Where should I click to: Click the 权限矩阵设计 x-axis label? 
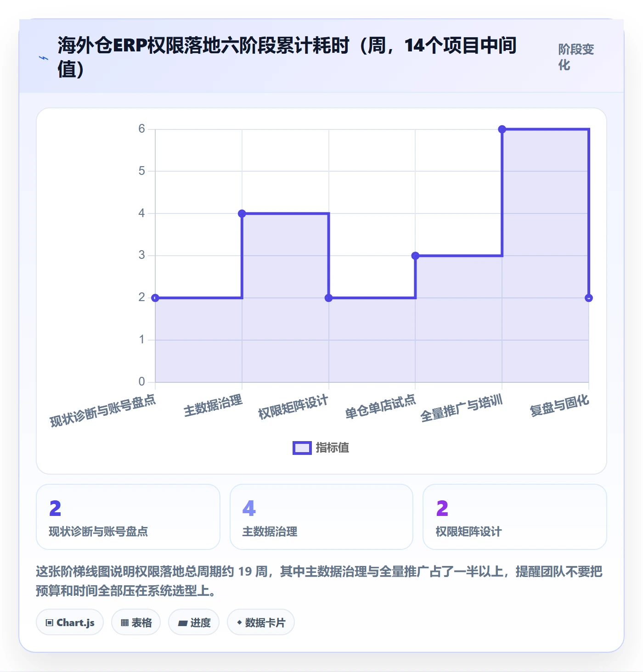(x=293, y=407)
